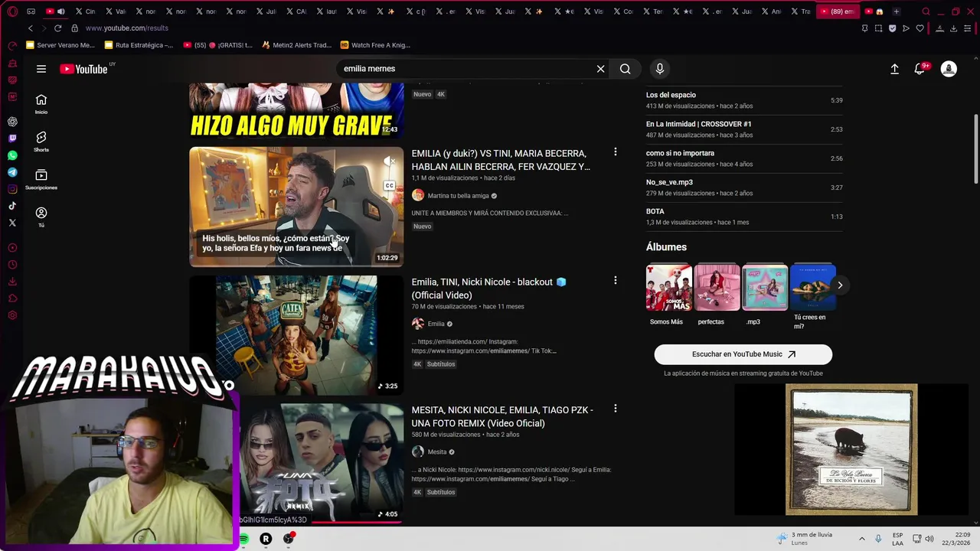
Task: Switch to the active '(89) em' YouTube tab
Action: 837,11
